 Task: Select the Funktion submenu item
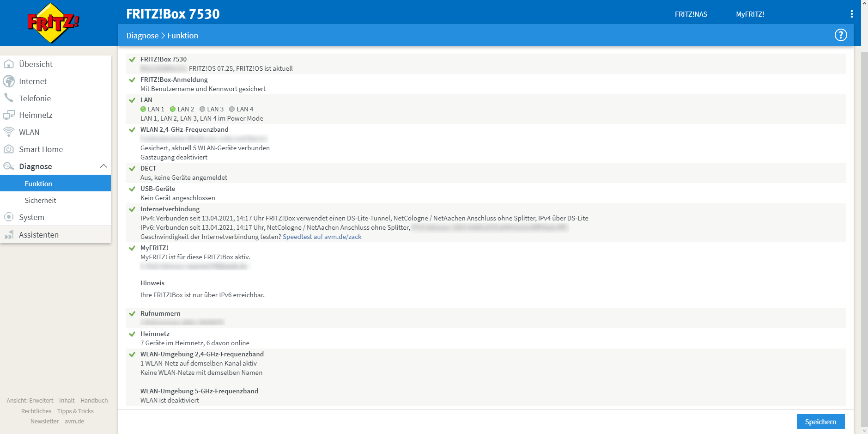[x=55, y=183]
